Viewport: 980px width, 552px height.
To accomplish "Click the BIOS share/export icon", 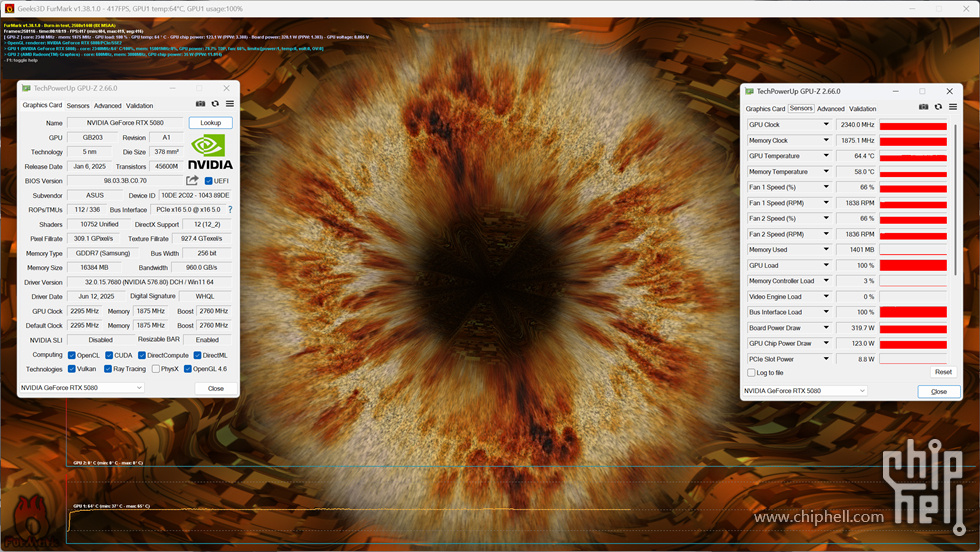I will pyautogui.click(x=192, y=181).
